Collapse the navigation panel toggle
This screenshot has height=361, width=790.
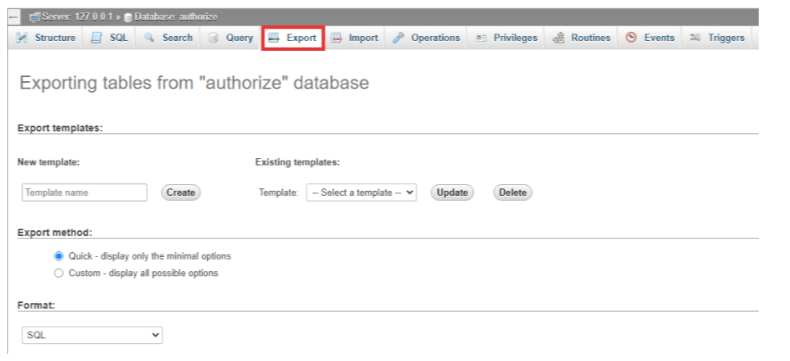[14, 17]
